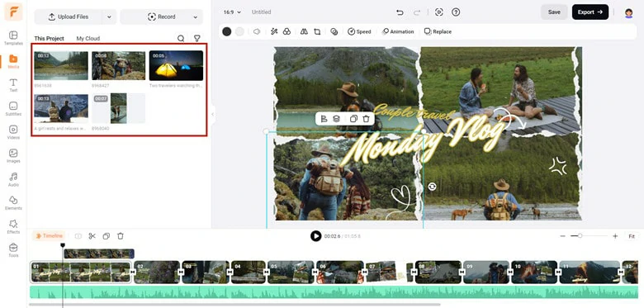Click the Upload Files button

click(69, 17)
